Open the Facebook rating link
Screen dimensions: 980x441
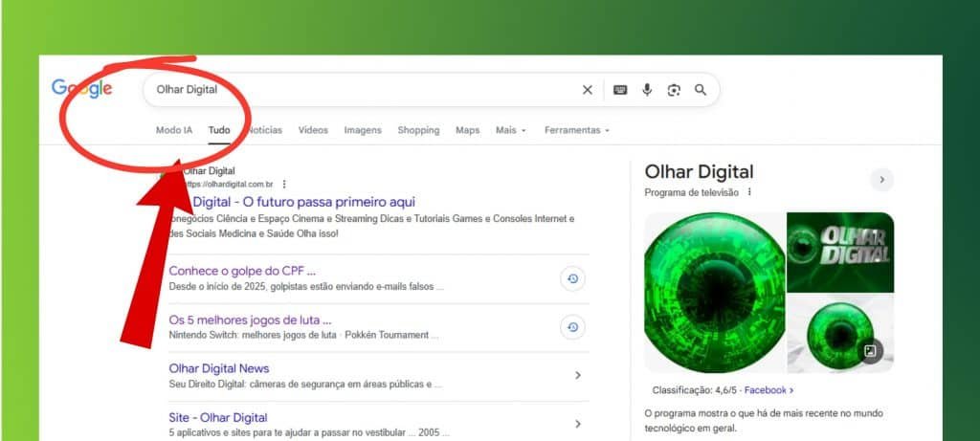pos(768,390)
